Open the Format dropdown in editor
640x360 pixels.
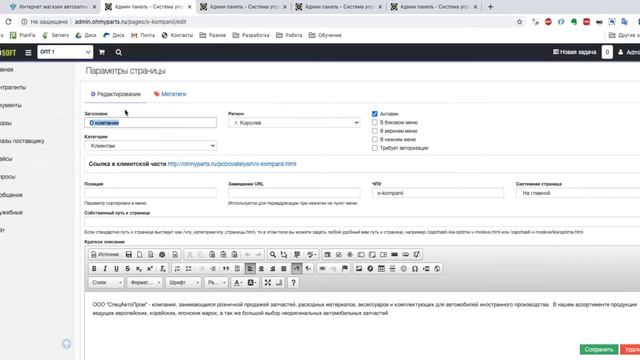[x=144, y=282]
